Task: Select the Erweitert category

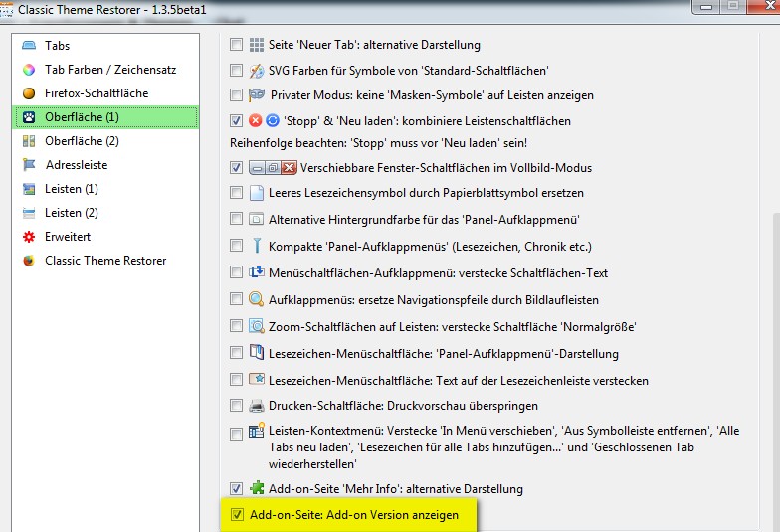Action: point(105,237)
